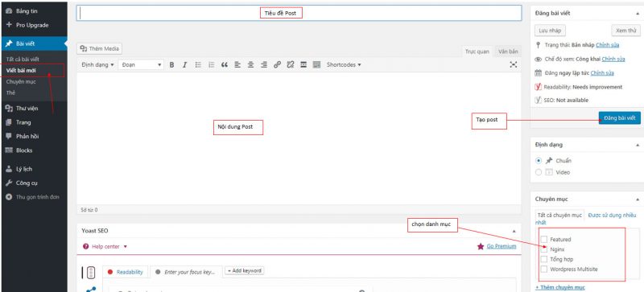Enter distraction-free writing mode

tap(513, 64)
